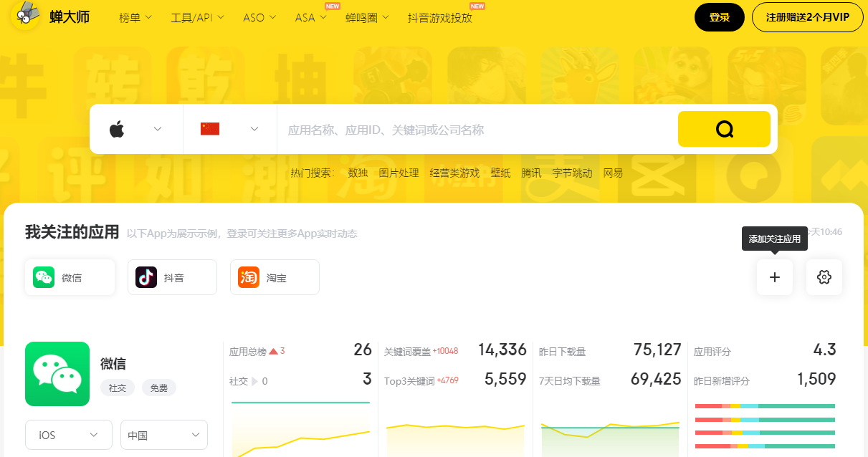Click the 关键词覆盖 label
The image size is (868, 457).
point(407,352)
